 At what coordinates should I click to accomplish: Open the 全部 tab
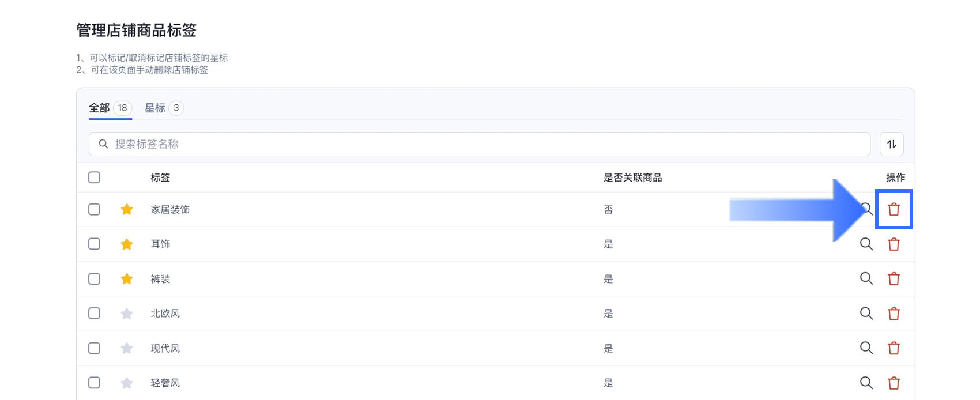(110, 108)
